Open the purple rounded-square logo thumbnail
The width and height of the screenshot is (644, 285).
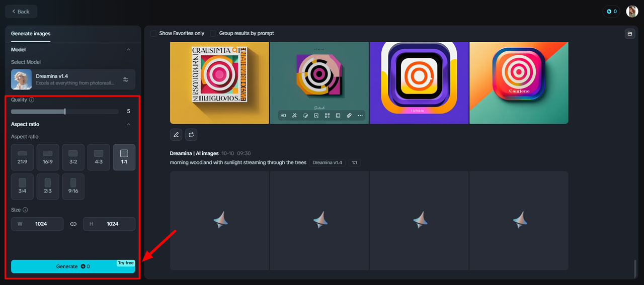click(419, 82)
